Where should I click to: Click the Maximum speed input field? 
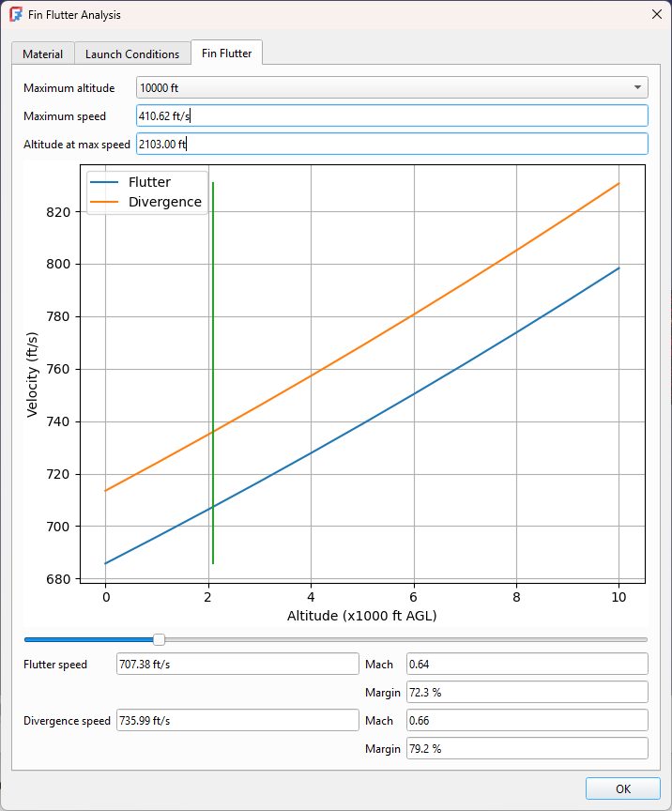[391, 116]
